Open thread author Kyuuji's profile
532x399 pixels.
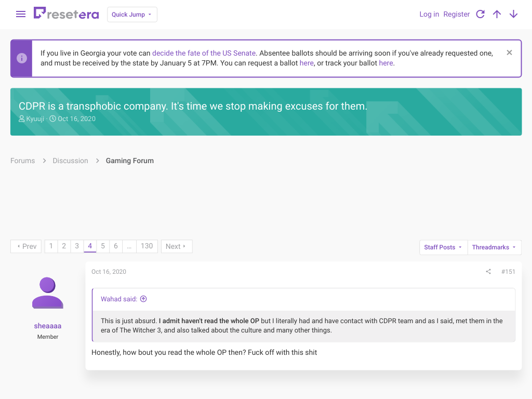click(x=35, y=119)
